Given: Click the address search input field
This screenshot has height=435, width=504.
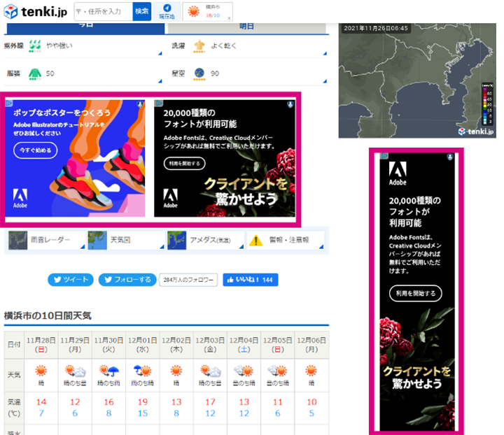Looking at the screenshot, I should tap(103, 12).
